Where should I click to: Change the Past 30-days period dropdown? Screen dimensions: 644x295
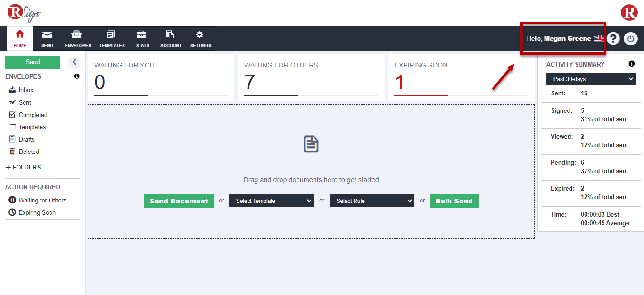click(x=591, y=79)
